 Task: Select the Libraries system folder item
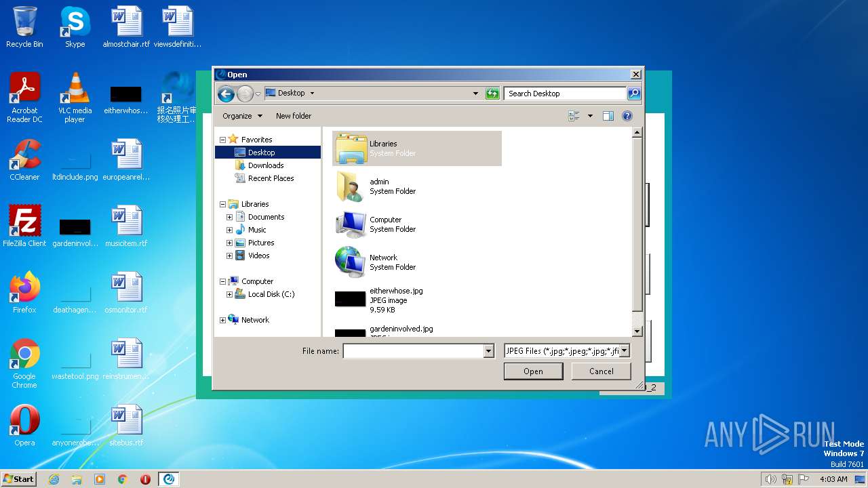(x=417, y=148)
